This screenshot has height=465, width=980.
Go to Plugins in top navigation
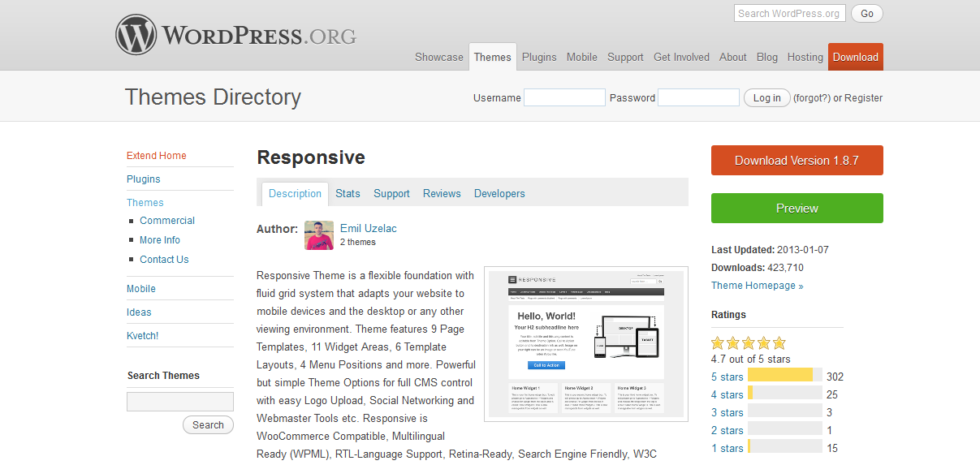point(539,57)
